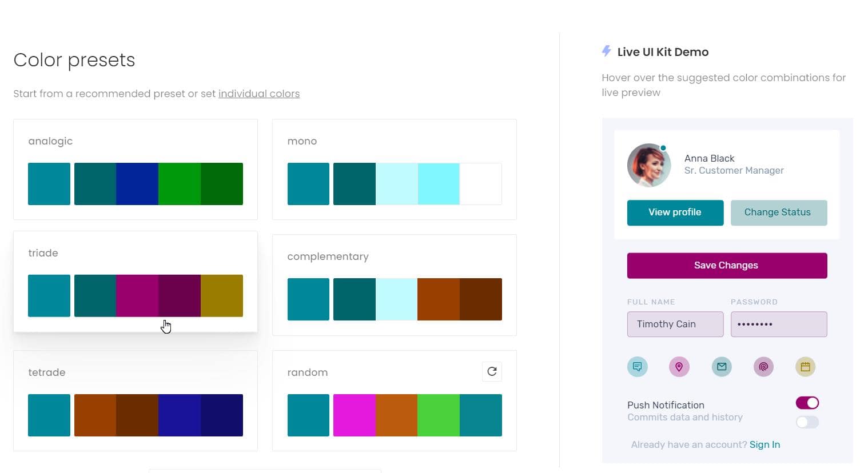Disable the Push Notification toggle
The width and height of the screenshot is (868, 473).
click(x=807, y=402)
